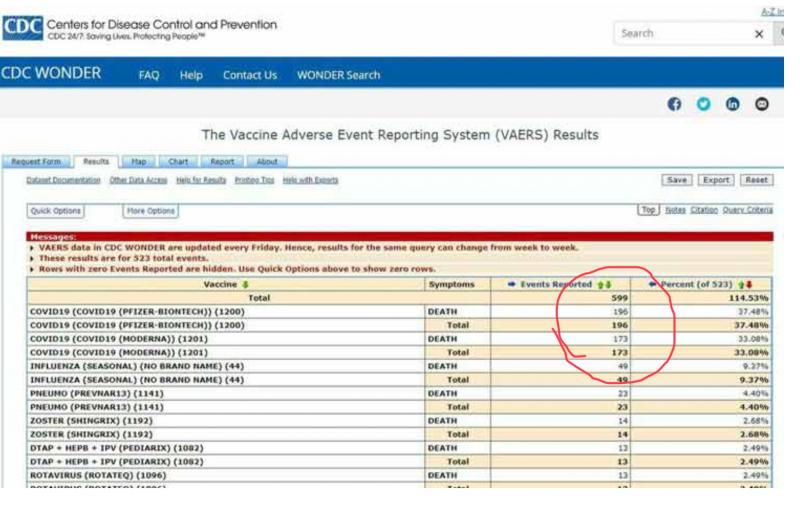Screen dimensions: 800x519
Task: Switch to the Map tab
Action: [139, 162]
